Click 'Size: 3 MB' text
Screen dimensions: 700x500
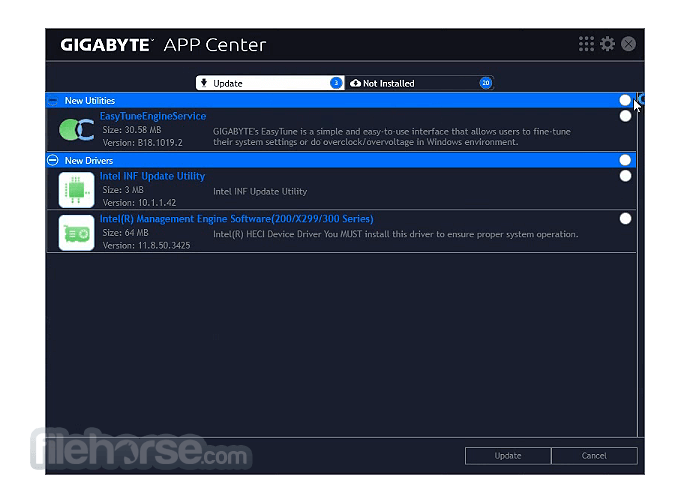click(x=123, y=190)
